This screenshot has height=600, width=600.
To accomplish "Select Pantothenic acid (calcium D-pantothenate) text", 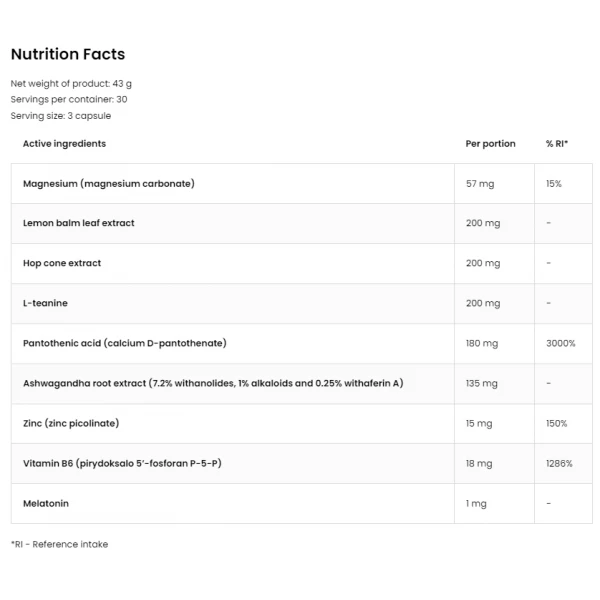I will [125, 343].
